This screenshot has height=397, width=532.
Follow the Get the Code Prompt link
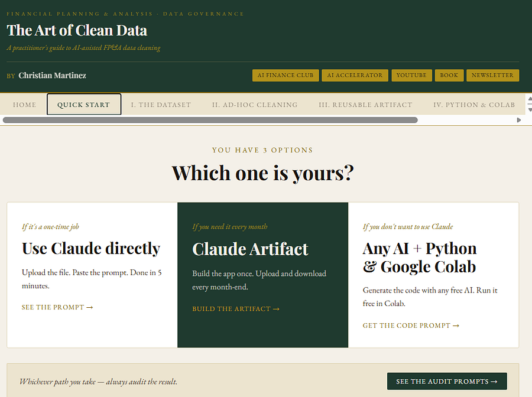(x=411, y=326)
